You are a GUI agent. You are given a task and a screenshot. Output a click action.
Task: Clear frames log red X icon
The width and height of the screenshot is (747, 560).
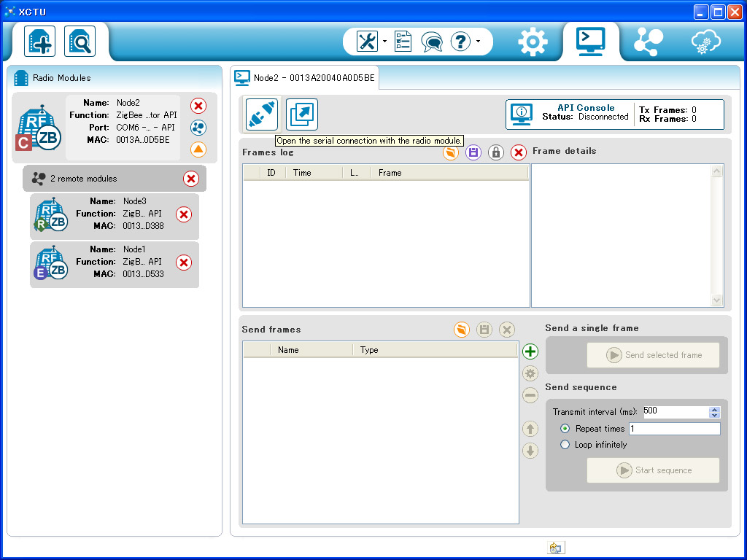(x=519, y=152)
